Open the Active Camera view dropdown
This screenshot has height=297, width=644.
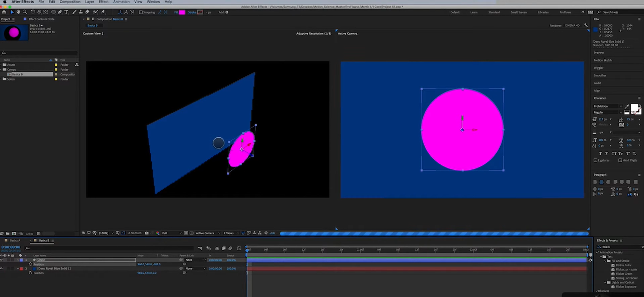click(208, 233)
